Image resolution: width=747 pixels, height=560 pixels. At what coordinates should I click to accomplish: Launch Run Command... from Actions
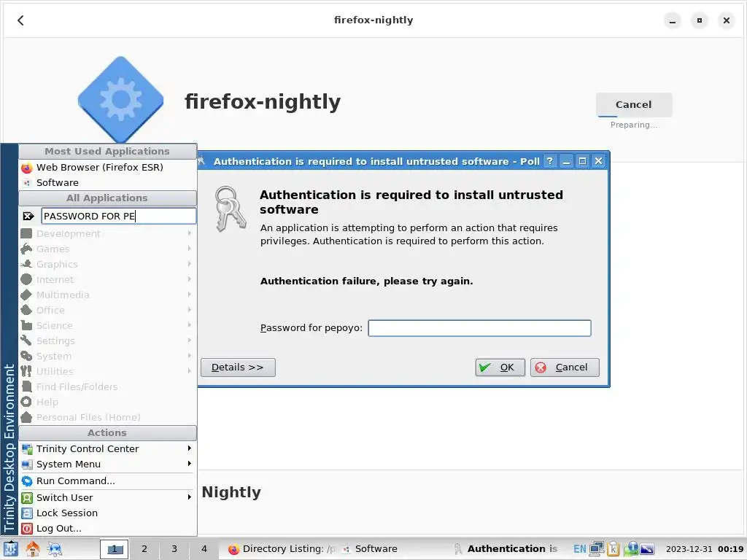[x=108, y=481]
